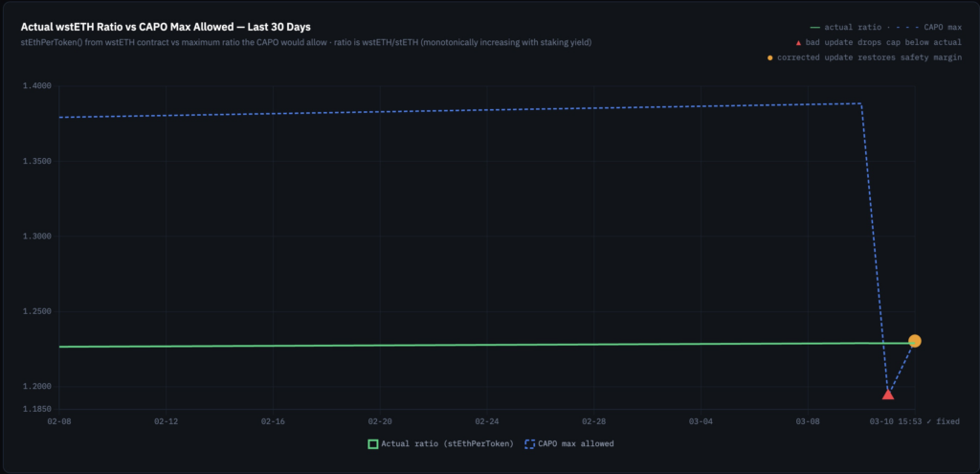Click the 02-16 x-axis date label
The image size is (980, 474).
point(273,421)
